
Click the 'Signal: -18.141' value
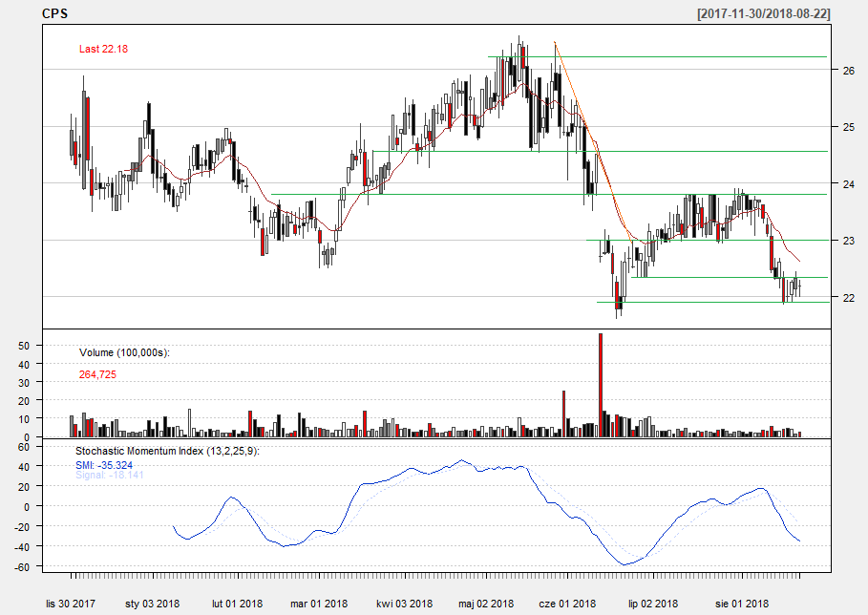pyautogui.click(x=110, y=475)
